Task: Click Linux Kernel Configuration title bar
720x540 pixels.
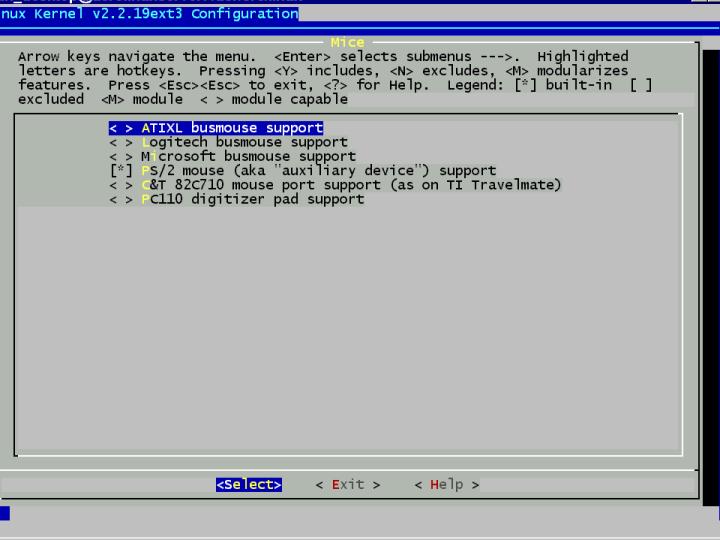Action: 149,14
